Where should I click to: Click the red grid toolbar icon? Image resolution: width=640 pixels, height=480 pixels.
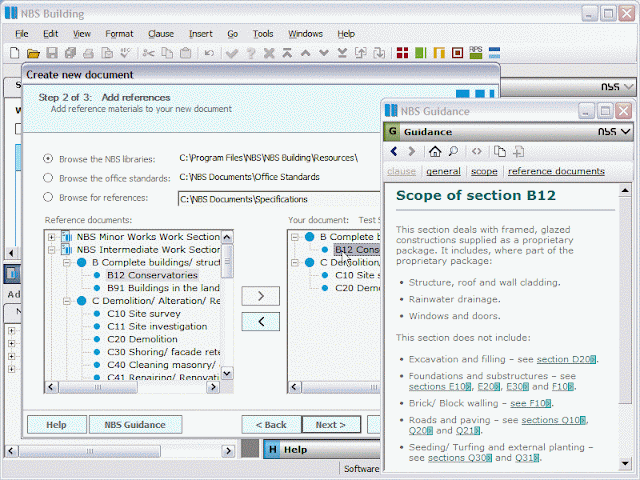(x=402, y=53)
